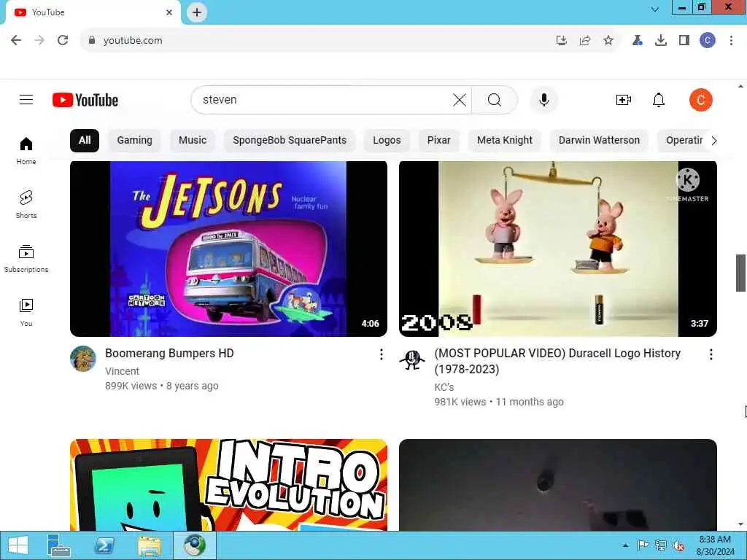This screenshot has height=560, width=747.
Task: Go to Home in the sidebar
Action: [x=26, y=150]
